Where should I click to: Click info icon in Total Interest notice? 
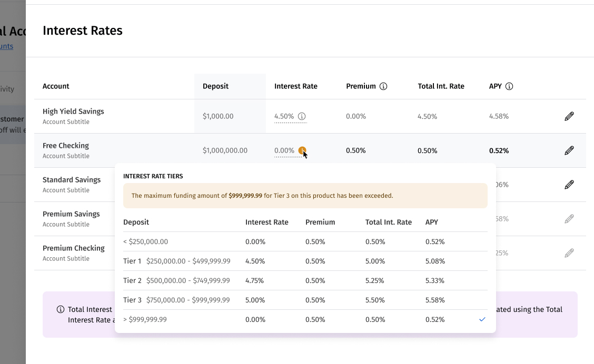[x=61, y=309]
